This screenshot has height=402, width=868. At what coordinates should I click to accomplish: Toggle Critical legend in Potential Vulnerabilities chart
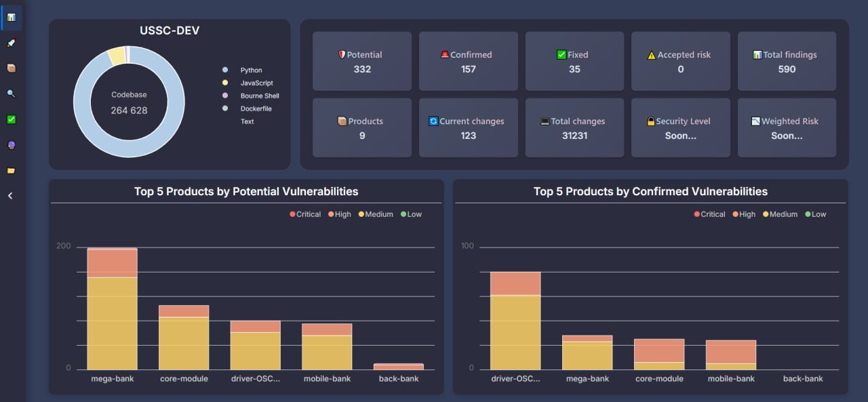point(304,214)
